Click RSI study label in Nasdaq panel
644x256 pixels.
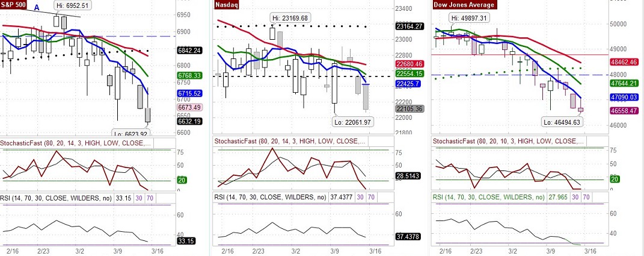tap(284, 196)
